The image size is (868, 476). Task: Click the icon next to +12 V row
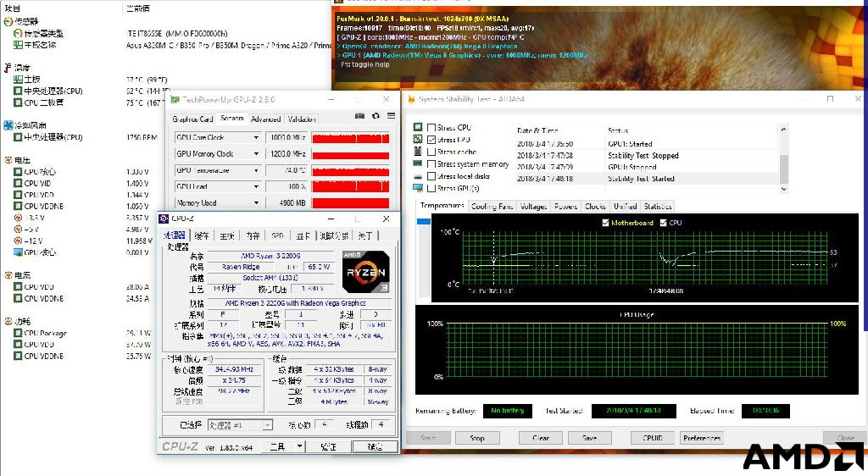click(18, 241)
